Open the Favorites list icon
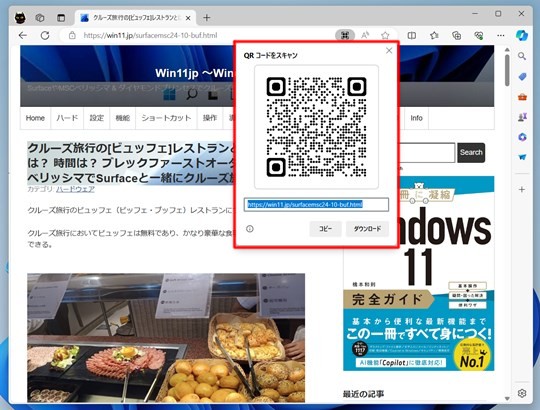Image resolution: width=540 pixels, height=410 pixels. coord(434,35)
